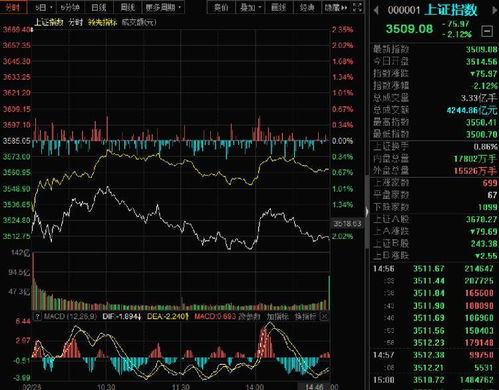Click the 今日开盘 row
The height and width of the screenshot is (390, 499).
(435, 61)
